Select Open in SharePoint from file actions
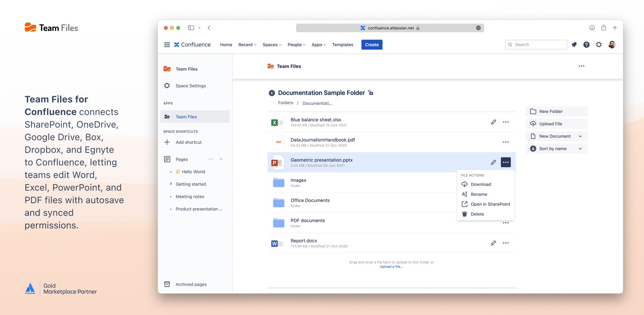 [x=490, y=204]
